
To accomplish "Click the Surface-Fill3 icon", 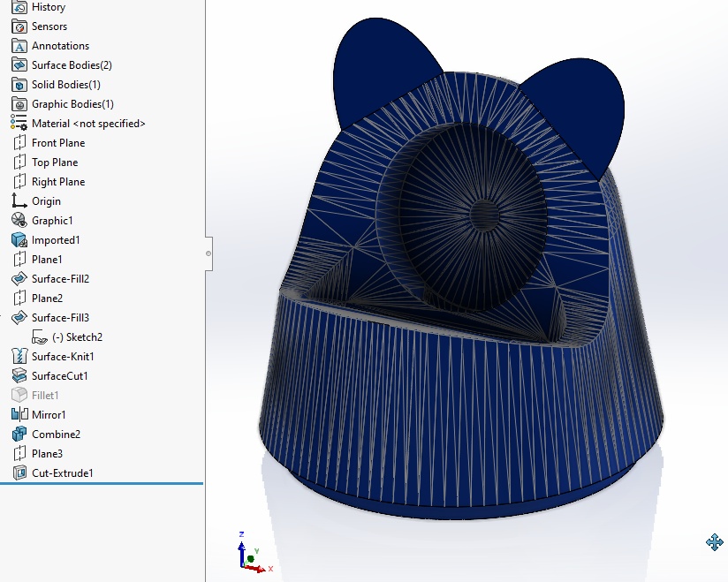I will [x=19, y=318].
